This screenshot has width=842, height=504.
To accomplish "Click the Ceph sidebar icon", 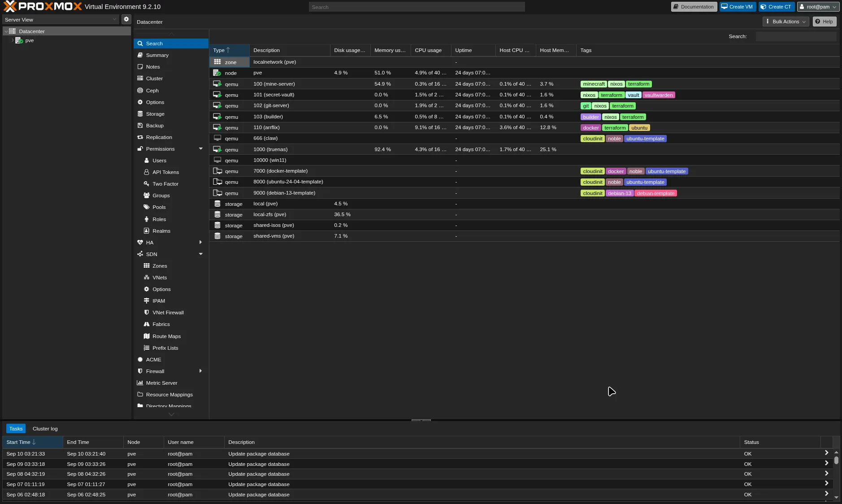I will tap(140, 91).
